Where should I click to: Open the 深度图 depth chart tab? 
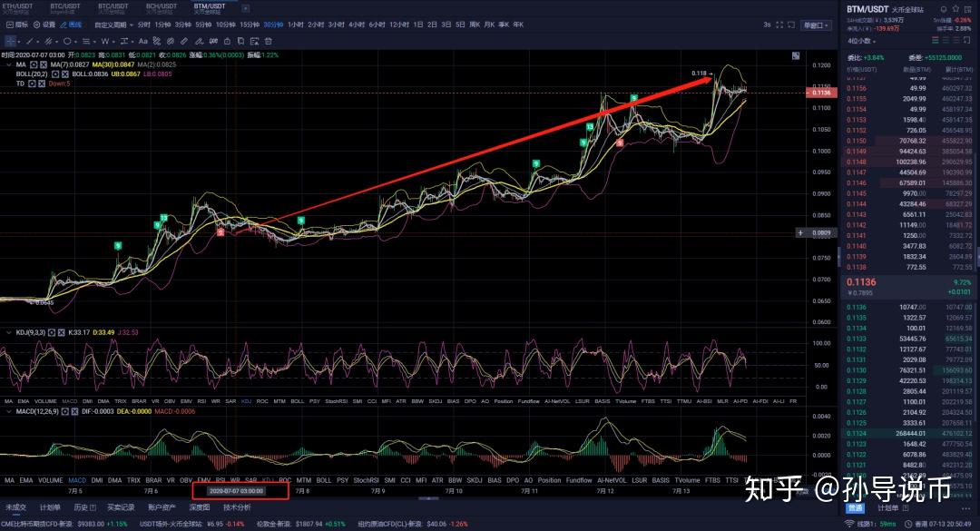point(200,507)
